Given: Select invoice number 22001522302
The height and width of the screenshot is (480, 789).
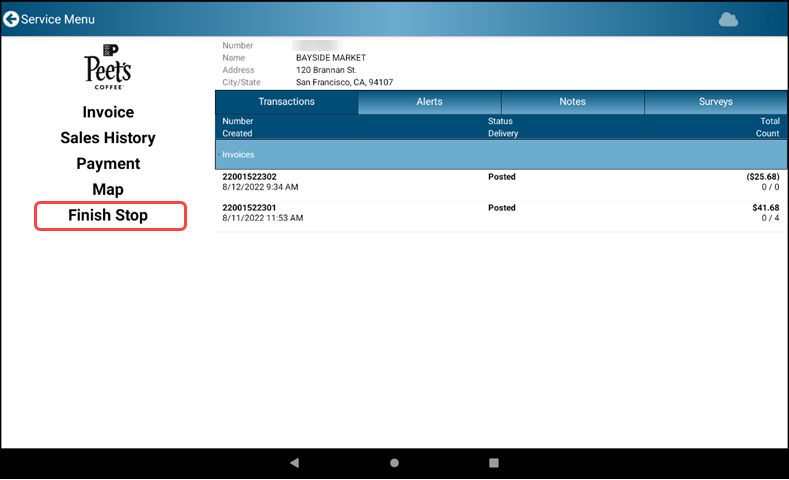Looking at the screenshot, I should (x=249, y=177).
